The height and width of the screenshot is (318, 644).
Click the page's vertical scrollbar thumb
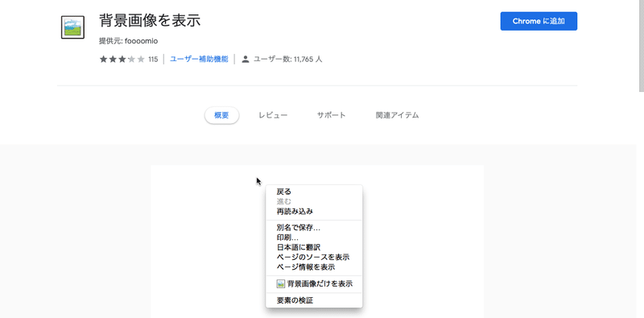click(642, 45)
